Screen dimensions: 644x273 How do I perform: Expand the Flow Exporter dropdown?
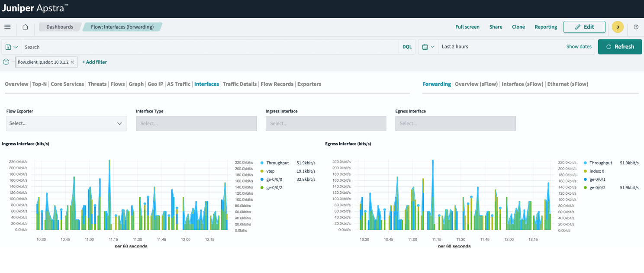coord(67,123)
